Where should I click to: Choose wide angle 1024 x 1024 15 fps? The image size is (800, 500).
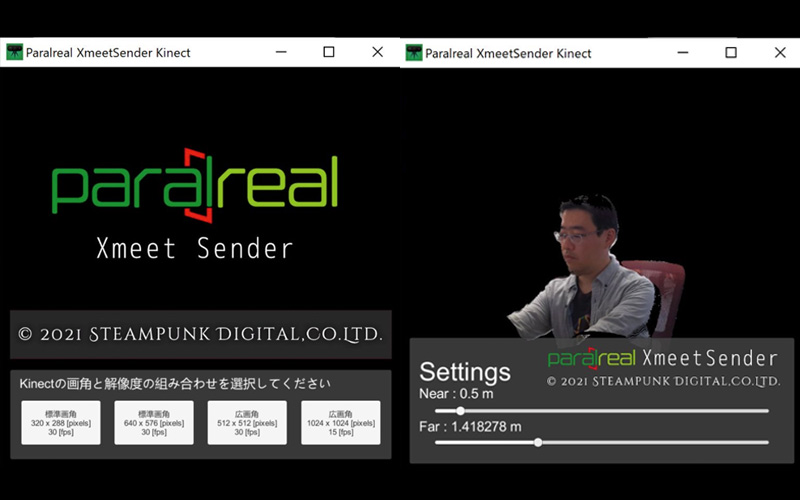[x=341, y=422]
